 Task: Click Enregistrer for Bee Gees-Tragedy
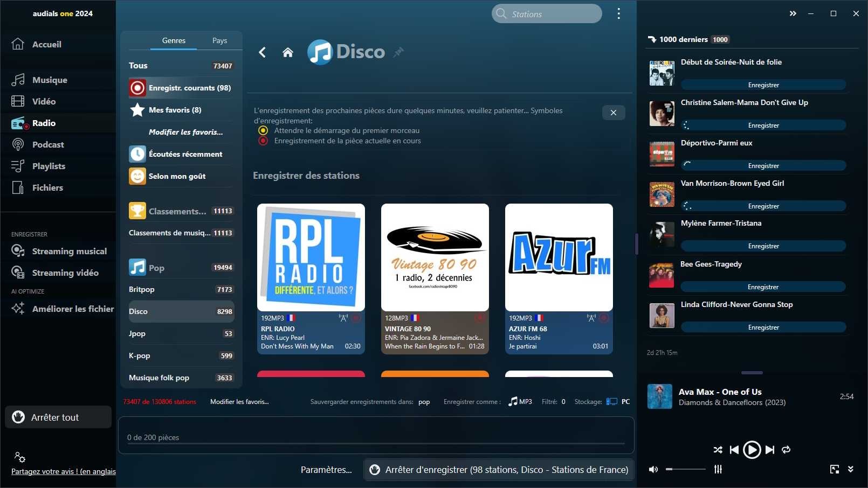[x=763, y=287]
